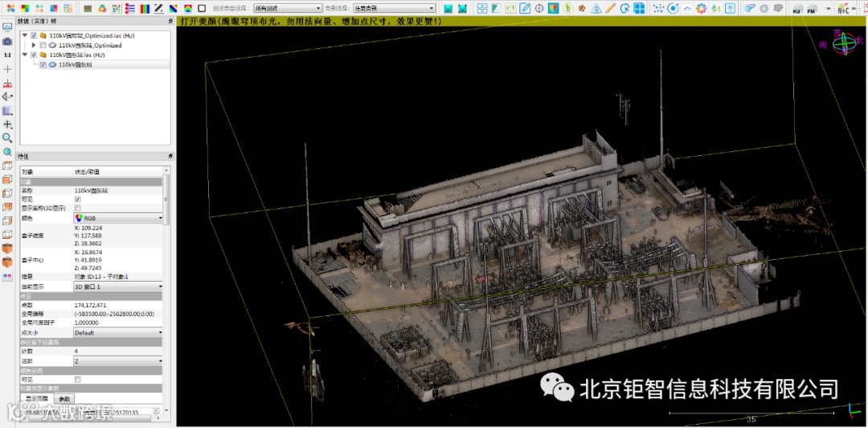The height and width of the screenshot is (428, 868).
Task: Open the RGB color dropdown
Action: click(118, 218)
